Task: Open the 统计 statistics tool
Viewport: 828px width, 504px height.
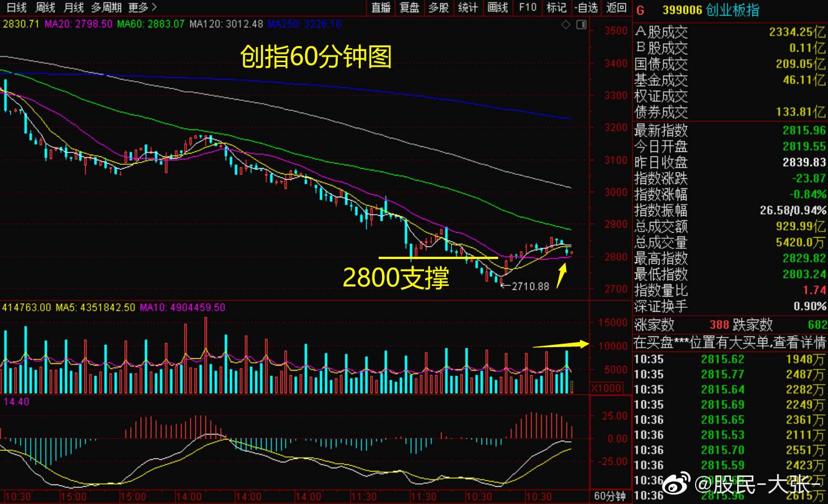Action: [468, 7]
